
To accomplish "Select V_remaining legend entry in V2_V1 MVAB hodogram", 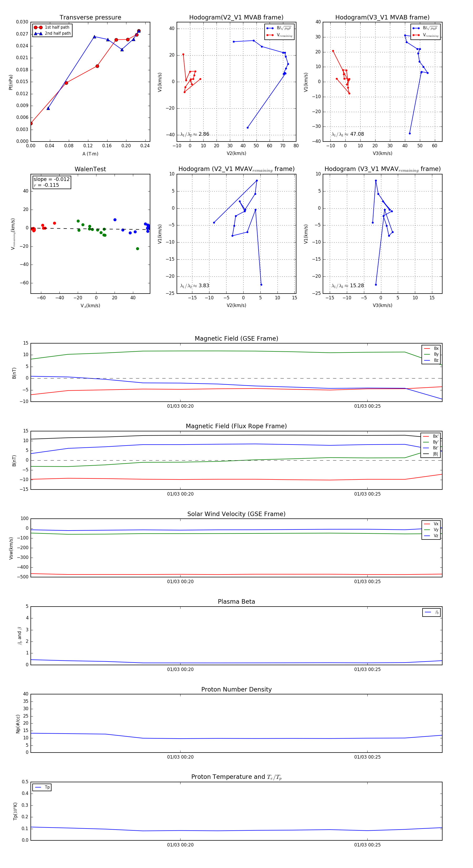I will tap(279, 35).
